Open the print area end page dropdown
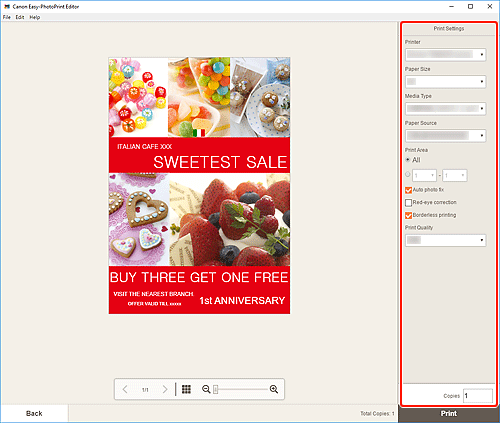This screenshot has height=423, width=500. [455, 175]
